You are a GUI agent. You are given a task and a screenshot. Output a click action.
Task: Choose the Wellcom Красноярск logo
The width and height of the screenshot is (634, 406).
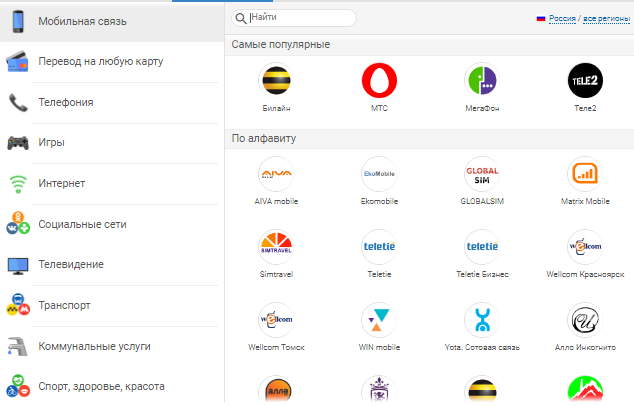tap(585, 247)
